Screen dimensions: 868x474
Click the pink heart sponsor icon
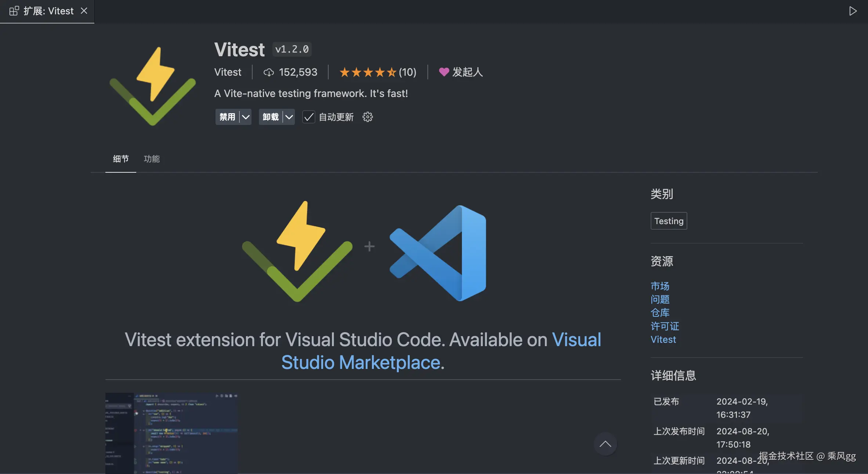444,72
